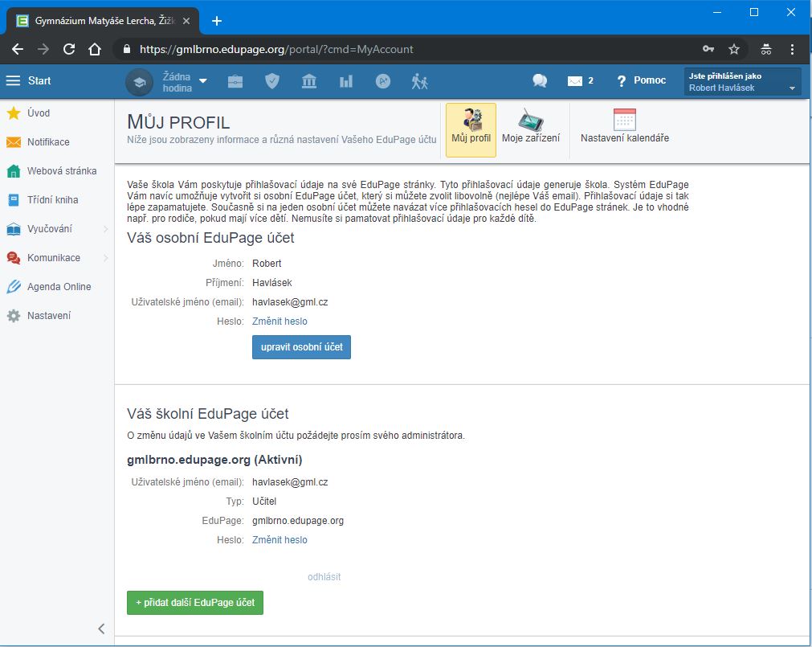This screenshot has width=812, height=647.
Task: Click the upravit osobní účet button
Action: (301, 347)
